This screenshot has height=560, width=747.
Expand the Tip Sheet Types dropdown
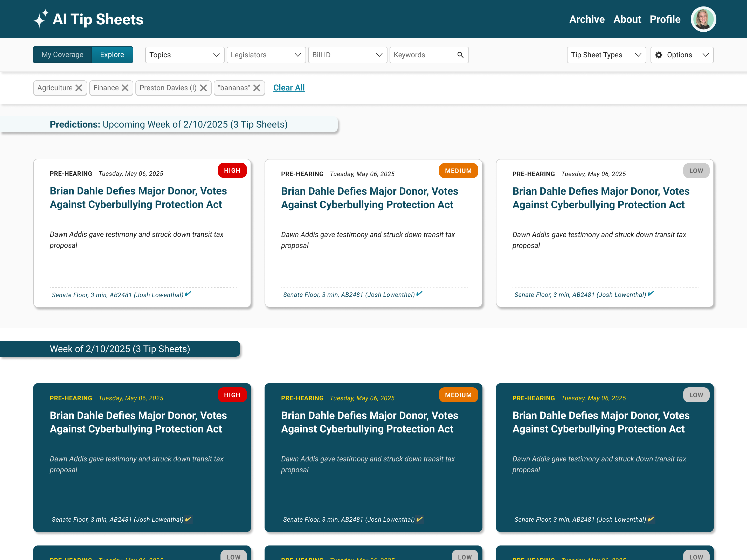[x=606, y=55]
